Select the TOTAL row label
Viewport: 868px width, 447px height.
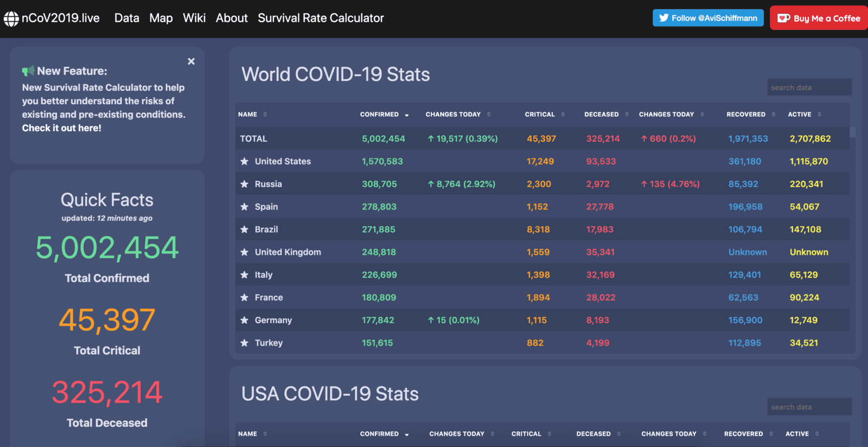coord(253,139)
